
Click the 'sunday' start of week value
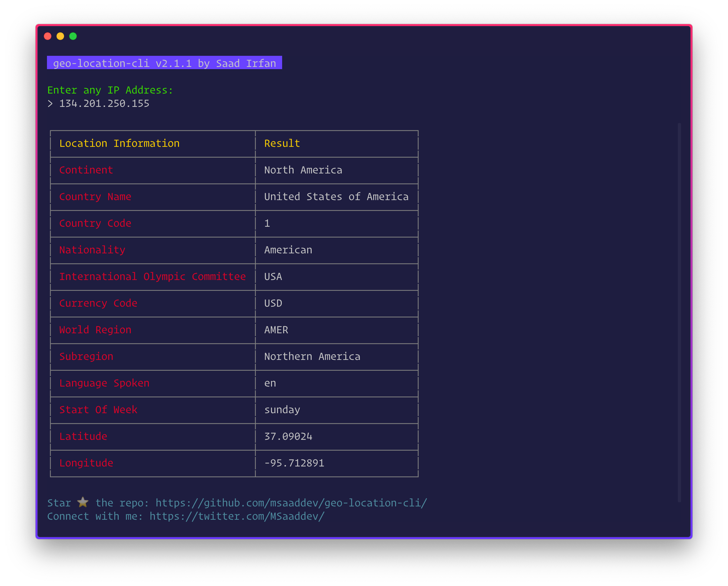tap(282, 410)
